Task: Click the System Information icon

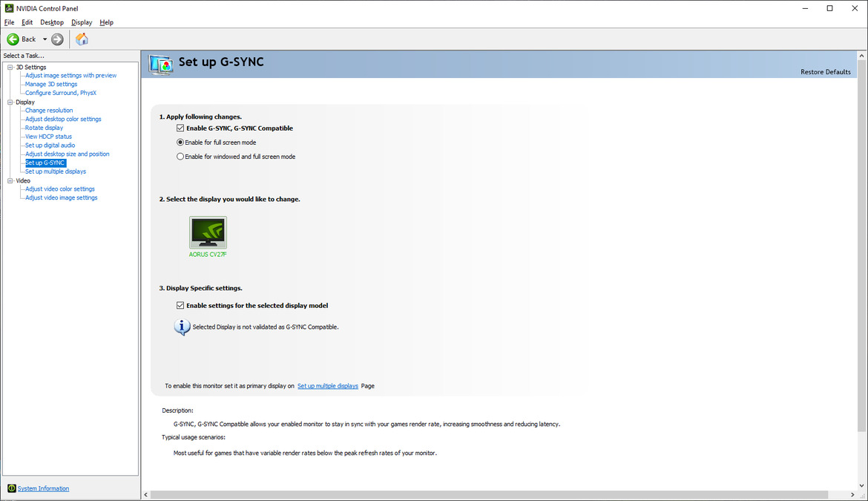Action: pyautogui.click(x=12, y=488)
